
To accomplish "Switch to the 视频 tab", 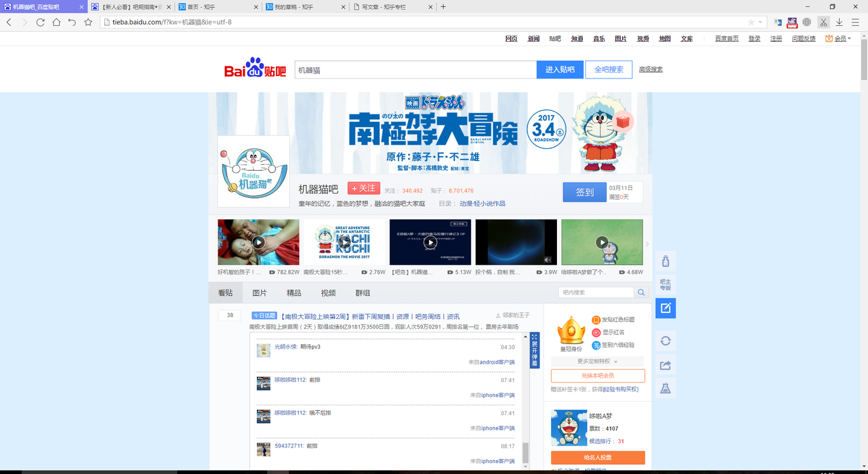I will [329, 292].
